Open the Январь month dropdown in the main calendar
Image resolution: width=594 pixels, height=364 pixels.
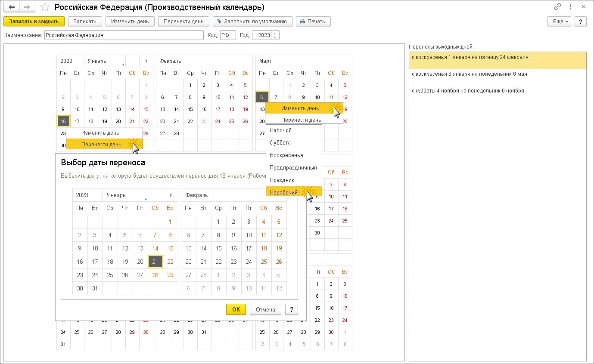click(x=105, y=61)
